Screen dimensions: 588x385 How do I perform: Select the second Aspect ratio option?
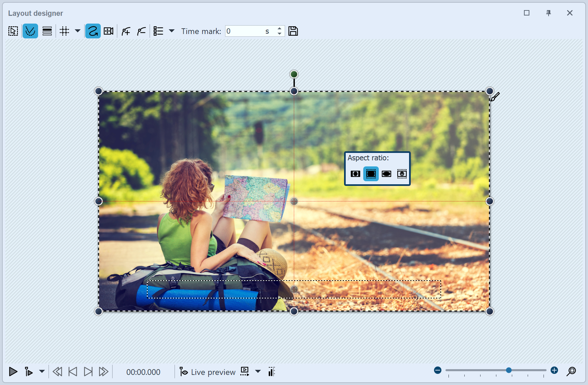[371, 174]
